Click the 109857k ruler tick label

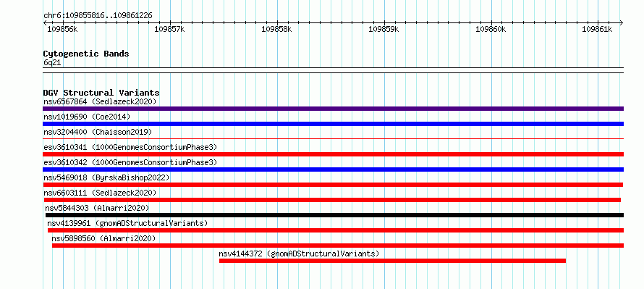[x=169, y=29]
